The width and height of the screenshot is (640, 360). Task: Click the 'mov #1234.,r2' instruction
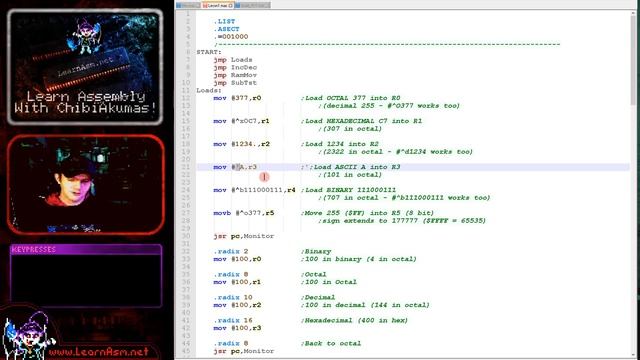tap(241, 144)
